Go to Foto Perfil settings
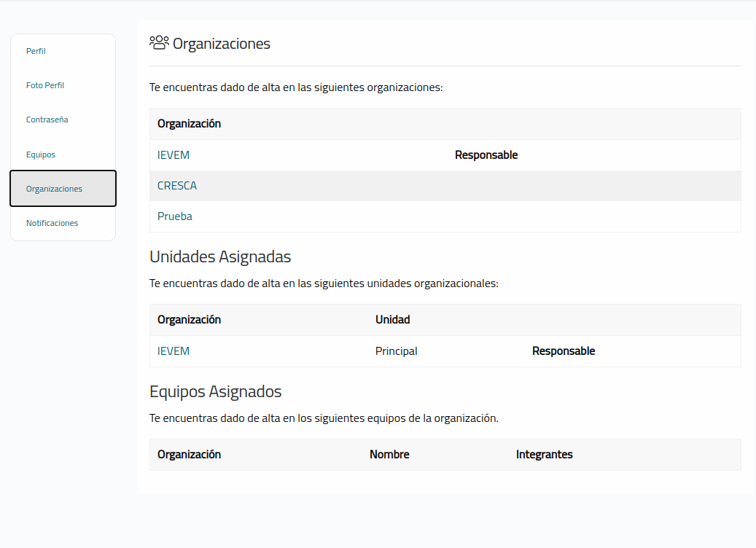 pyautogui.click(x=45, y=85)
